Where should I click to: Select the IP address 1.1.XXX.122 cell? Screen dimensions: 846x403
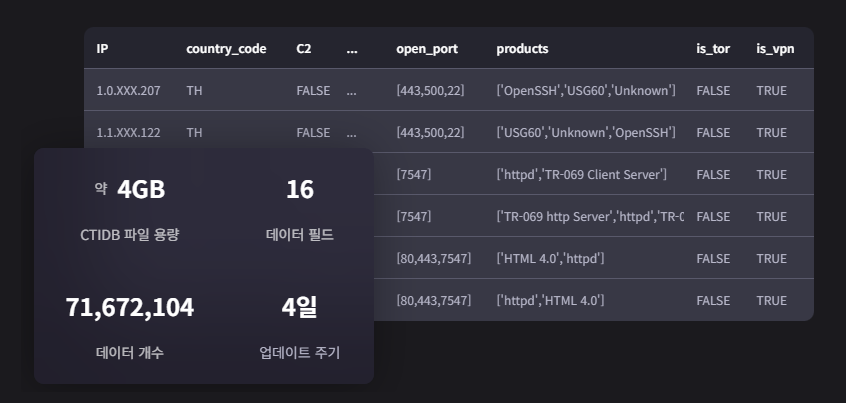click(128, 133)
